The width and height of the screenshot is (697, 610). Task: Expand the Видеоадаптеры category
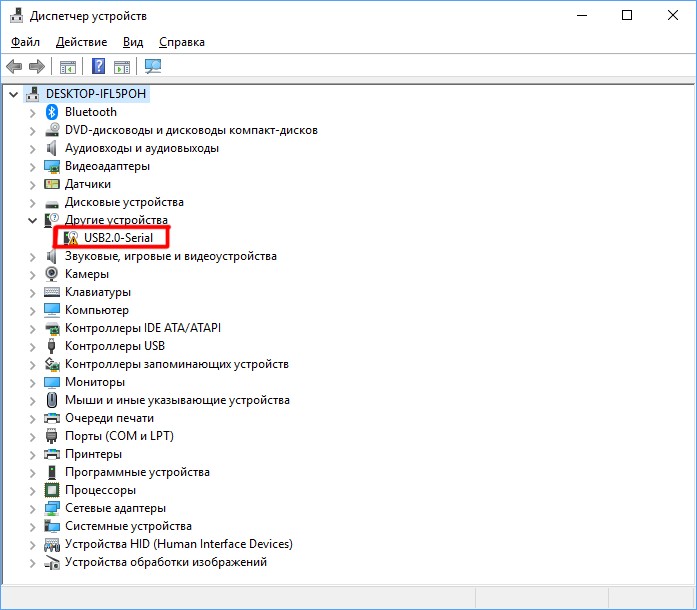click(32, 167)
